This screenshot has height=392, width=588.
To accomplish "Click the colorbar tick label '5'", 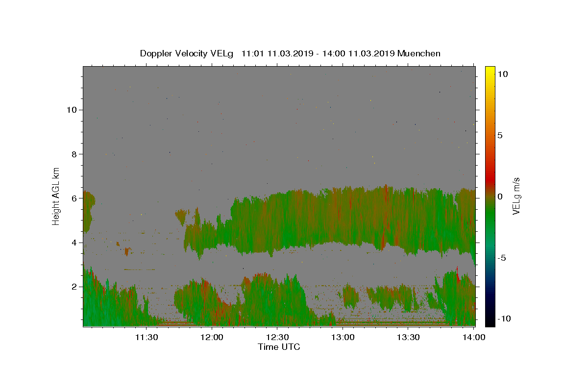I will click(500, 135).
